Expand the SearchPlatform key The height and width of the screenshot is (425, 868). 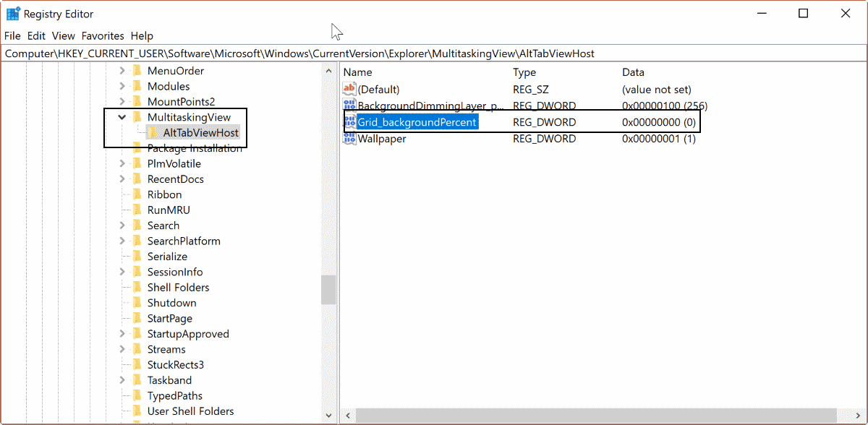pyautogui.click(x=122, y=241)
